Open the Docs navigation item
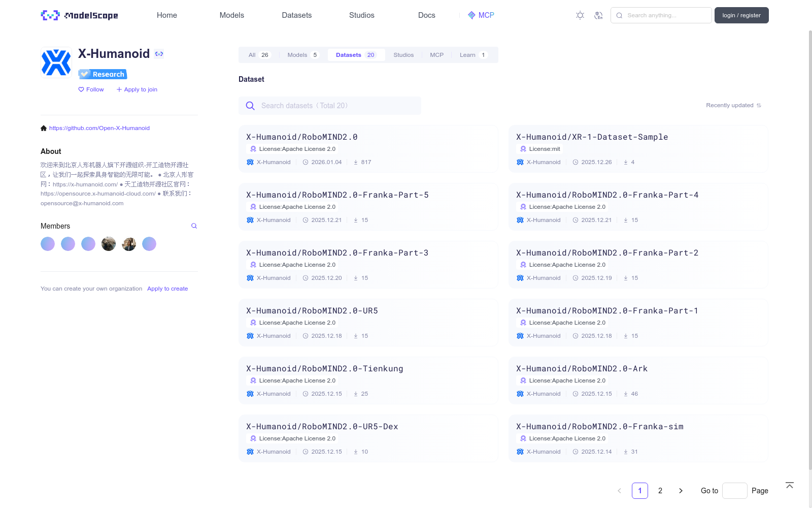The height and width of the screenshot is (508, 812). (427, 15)
